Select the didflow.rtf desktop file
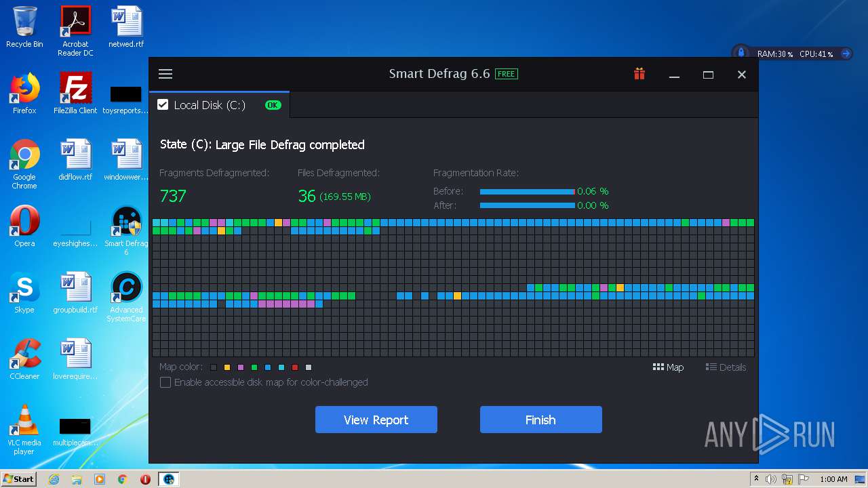This screenshot has height=488, width=868. 75,160
